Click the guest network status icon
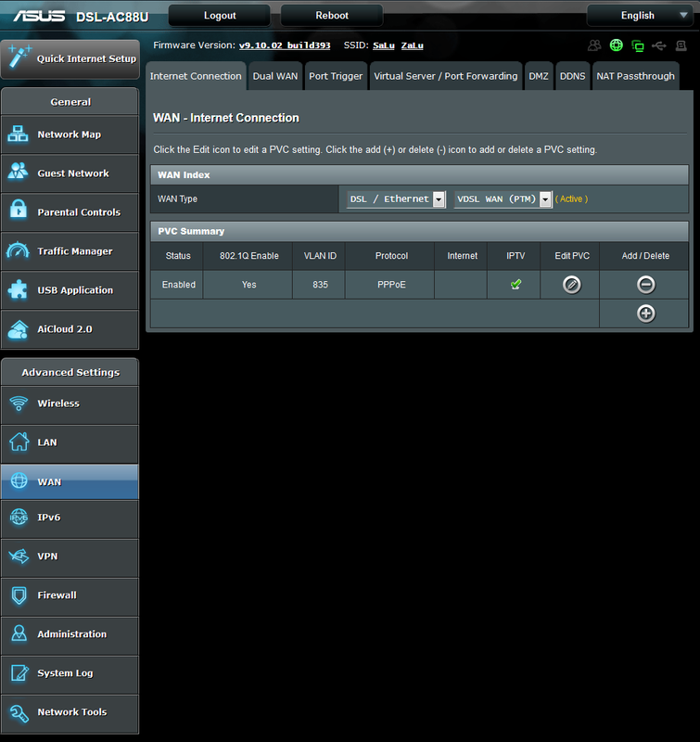The height and width of the screenshot is (742, 700). [594, 45]
